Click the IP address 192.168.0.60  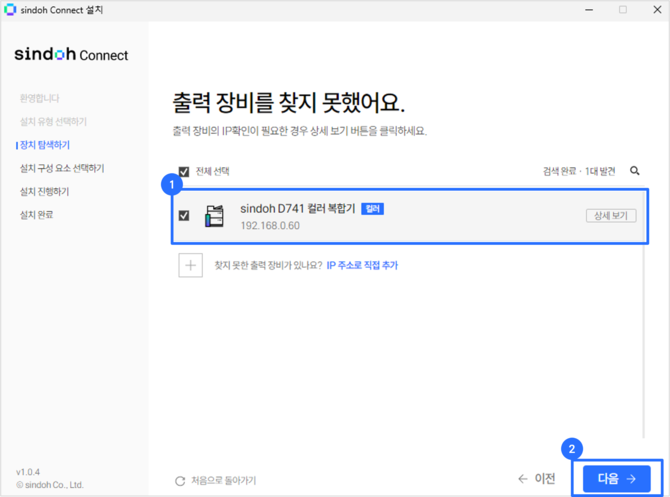pos(270,226)
